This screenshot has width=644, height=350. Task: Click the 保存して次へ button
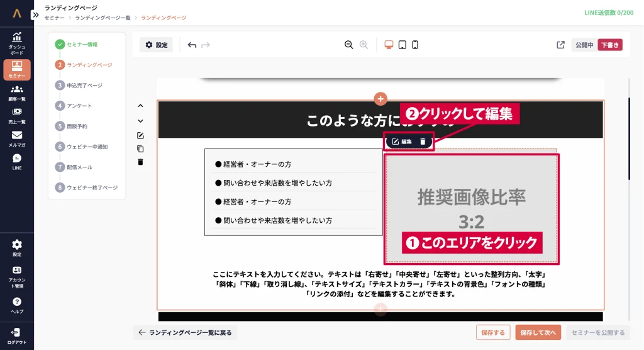[x=538, y=332]
